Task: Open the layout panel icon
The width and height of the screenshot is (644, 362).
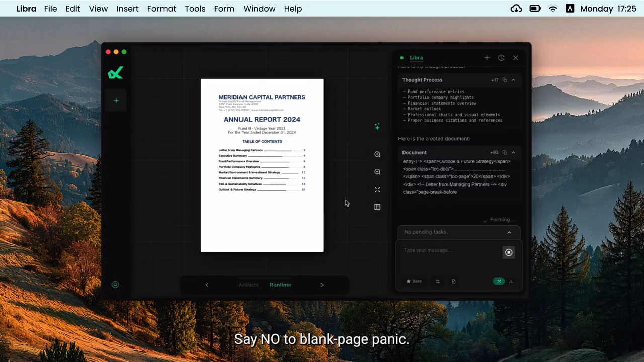Action: (x=377, y=207)
